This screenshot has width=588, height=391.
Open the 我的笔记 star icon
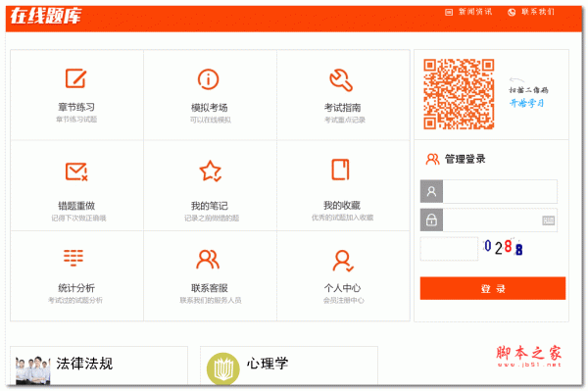coord(210,171)
